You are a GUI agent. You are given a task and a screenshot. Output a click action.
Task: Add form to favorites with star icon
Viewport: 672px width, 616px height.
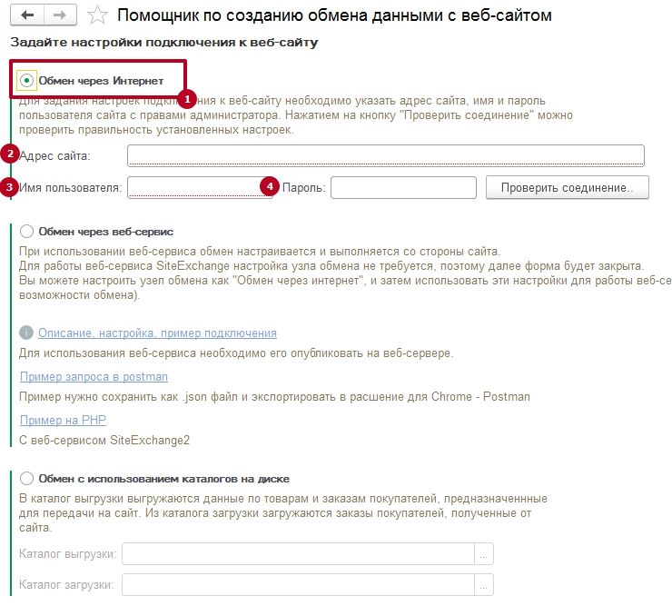[x=100, y=15]
